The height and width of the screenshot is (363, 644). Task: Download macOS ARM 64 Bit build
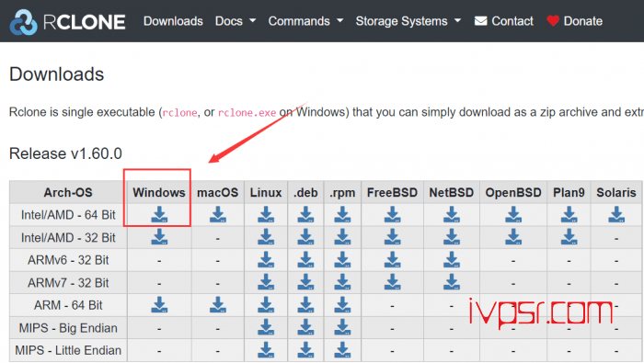pyautogui.click(x=218, y=305)
